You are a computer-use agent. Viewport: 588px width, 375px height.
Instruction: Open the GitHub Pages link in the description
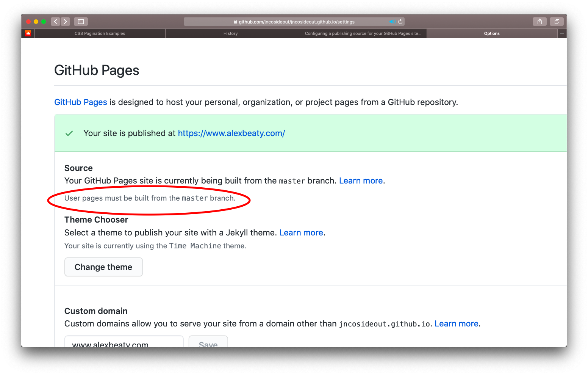click(x=81, y=102)
